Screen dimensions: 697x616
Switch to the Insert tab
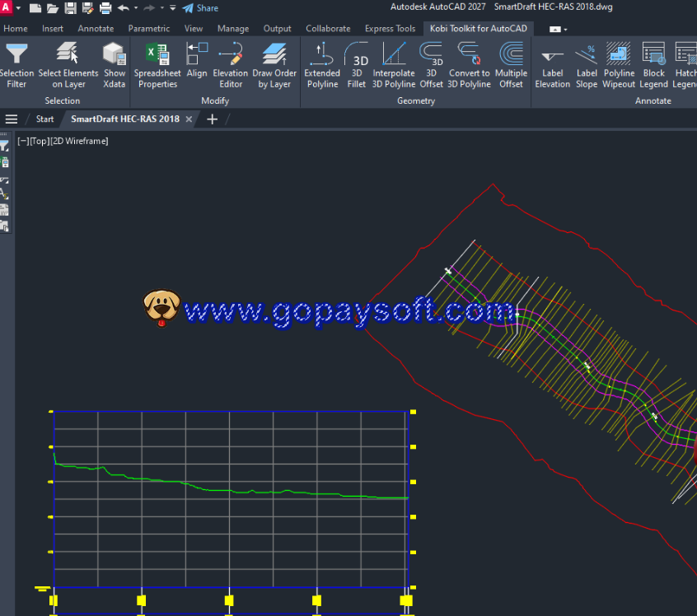point(53,29)
